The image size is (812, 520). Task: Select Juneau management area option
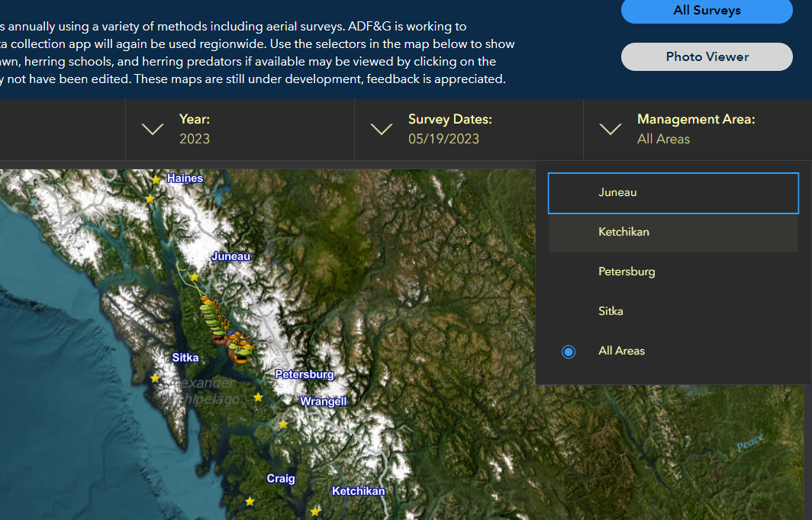pyautogui.click(x=673, y=193)
